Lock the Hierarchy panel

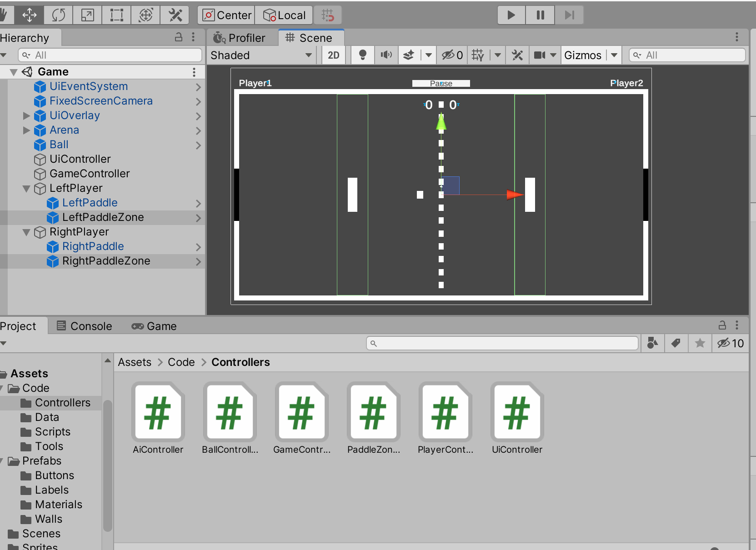point(179,37)
